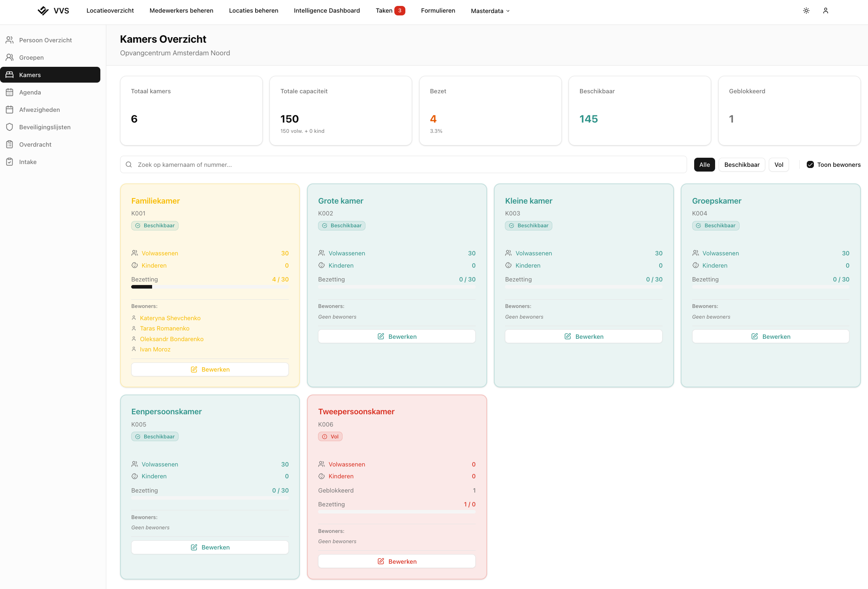Expand the Masterdata dropdown menu
Screen dimensions: 868x589
click(x=490, y=11)
